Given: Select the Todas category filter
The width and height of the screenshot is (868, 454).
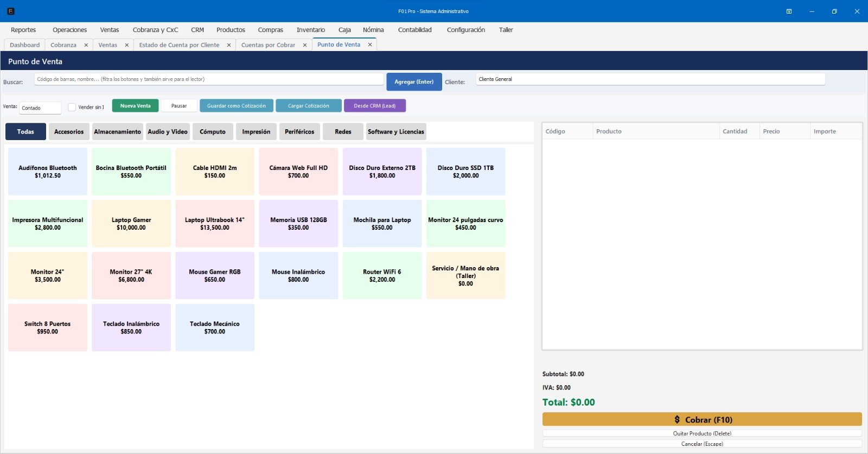Looking at the screenshot, I should [25, 131].
